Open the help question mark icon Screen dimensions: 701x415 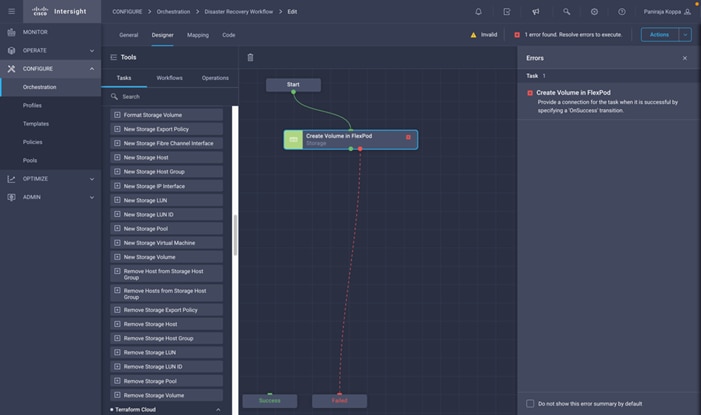(x=622, y=12)
